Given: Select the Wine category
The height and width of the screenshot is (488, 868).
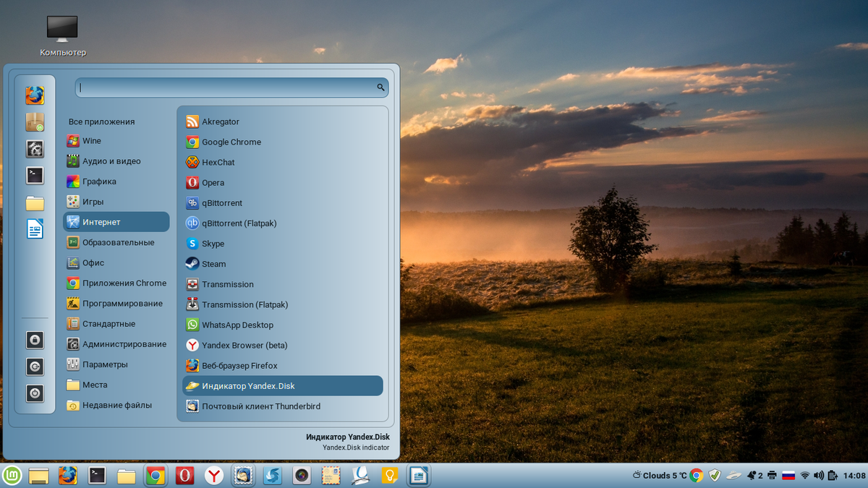Looking at the screenshot, I should [x=116, y=141].
